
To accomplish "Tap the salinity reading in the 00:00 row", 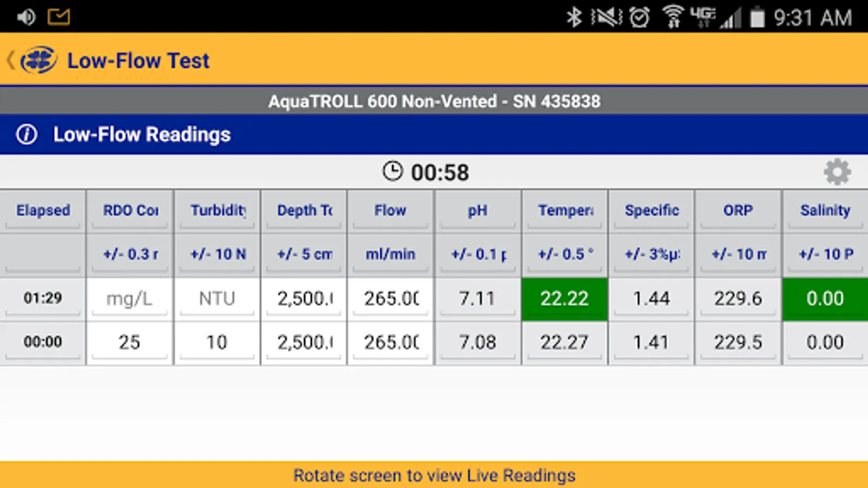I will [x=825, y=343].
